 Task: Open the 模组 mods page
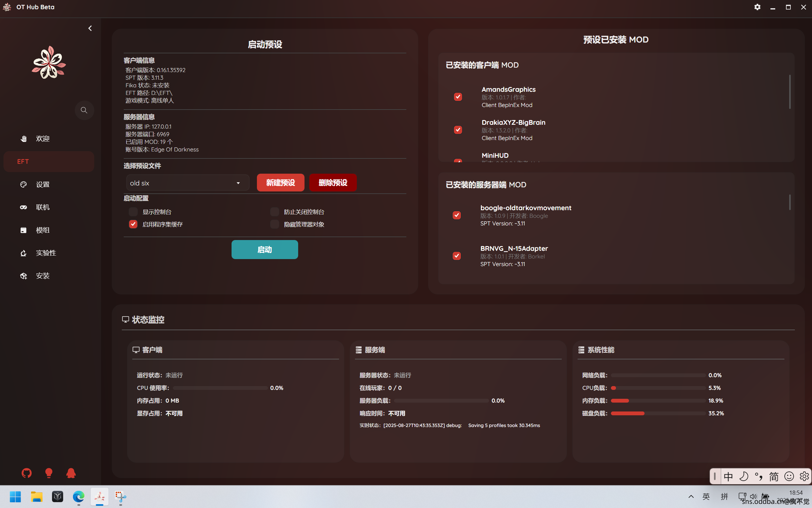[49, 230]
